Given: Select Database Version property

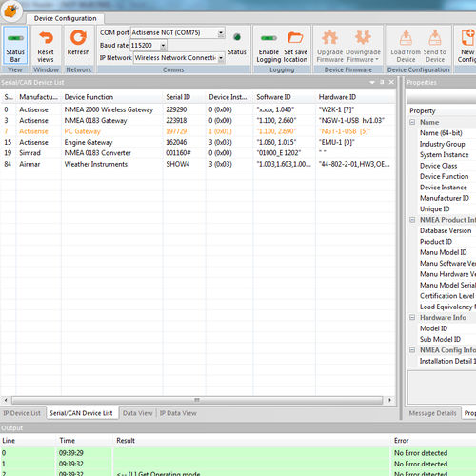Looking at the screenshot, I should tap(446, 230).
